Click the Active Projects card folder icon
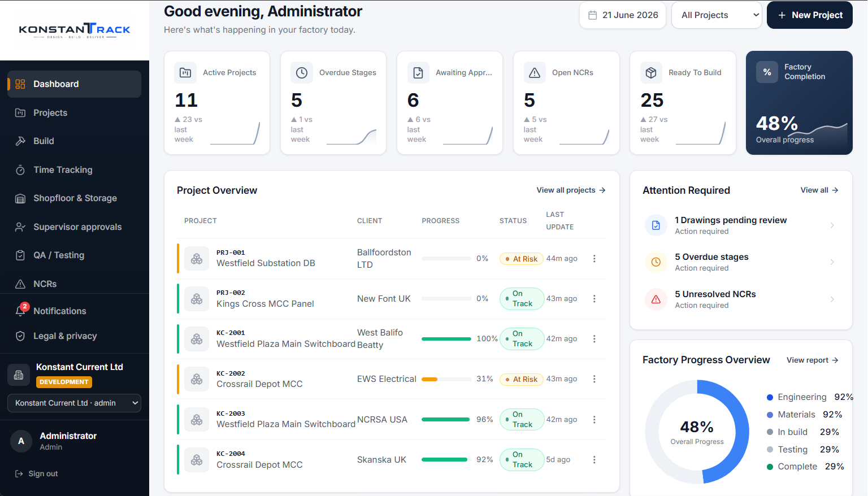Image resolution: width=868 pixels, height=496 pixels. 185,73
